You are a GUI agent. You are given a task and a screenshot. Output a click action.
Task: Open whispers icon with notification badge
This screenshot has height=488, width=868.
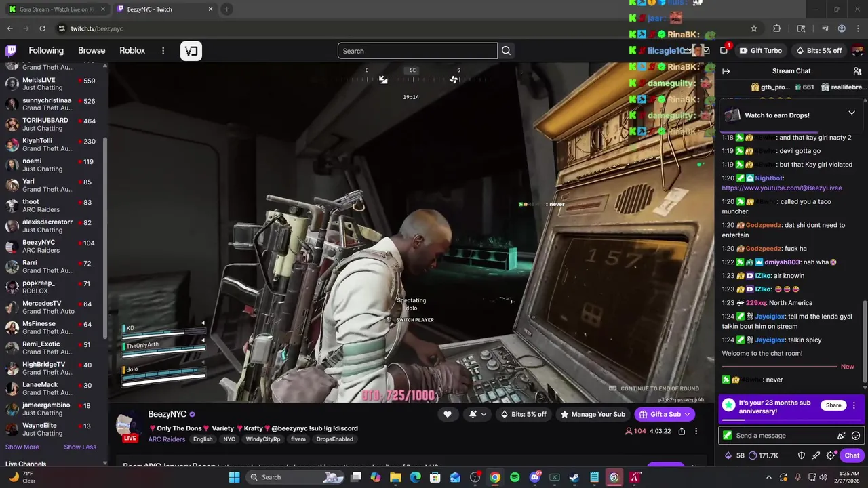pyautogui.click(x=724, y=50)
